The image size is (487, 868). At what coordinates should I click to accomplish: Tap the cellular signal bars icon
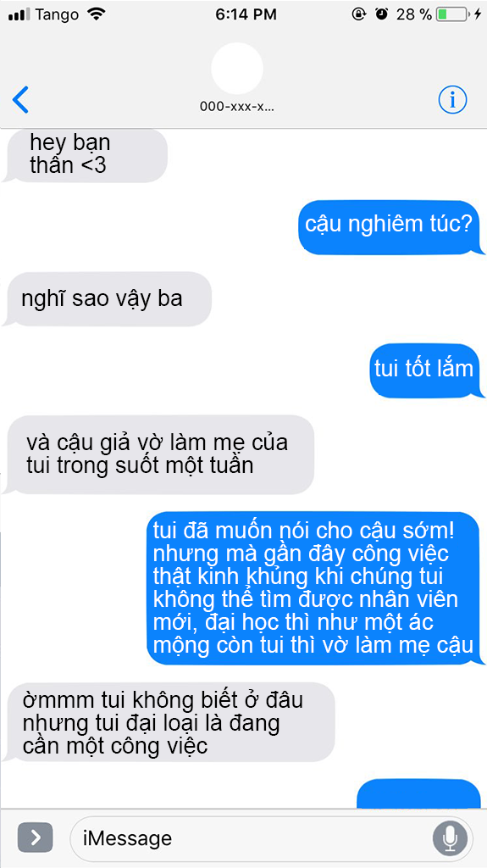coord(19,15)
